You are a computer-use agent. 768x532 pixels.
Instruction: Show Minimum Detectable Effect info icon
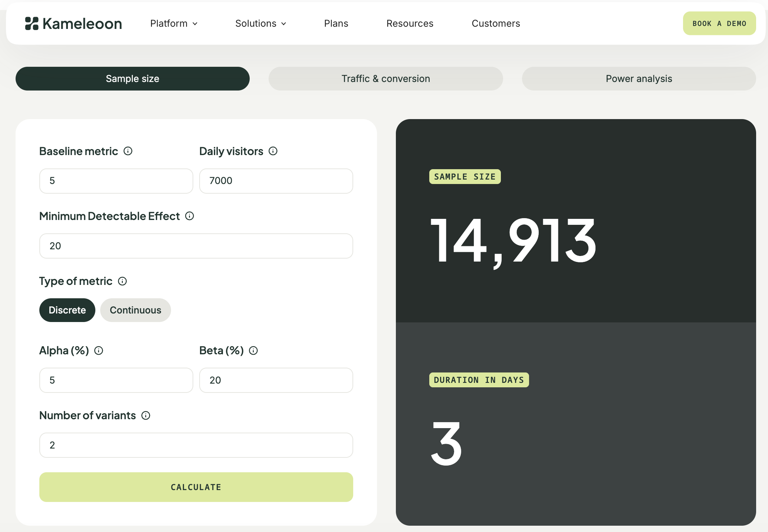pyautogui.click(x=190, y=216)
